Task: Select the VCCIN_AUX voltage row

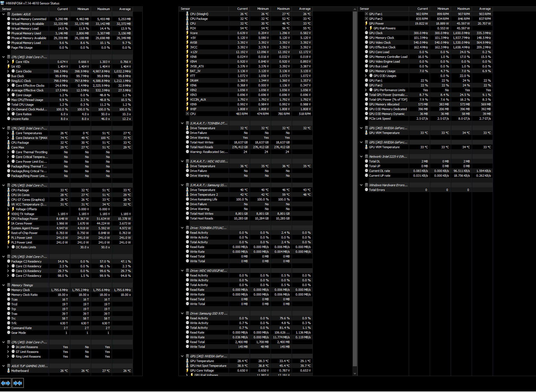Action: coord(246,100)
